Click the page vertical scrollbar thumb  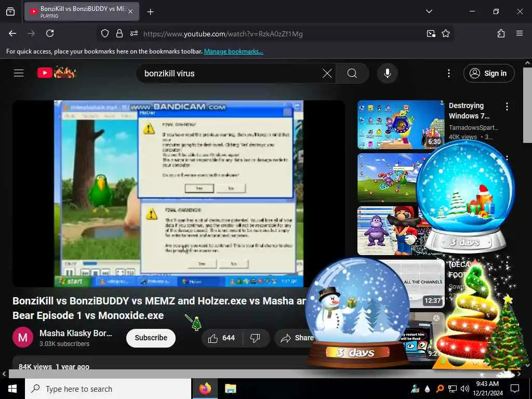point(528,105)
